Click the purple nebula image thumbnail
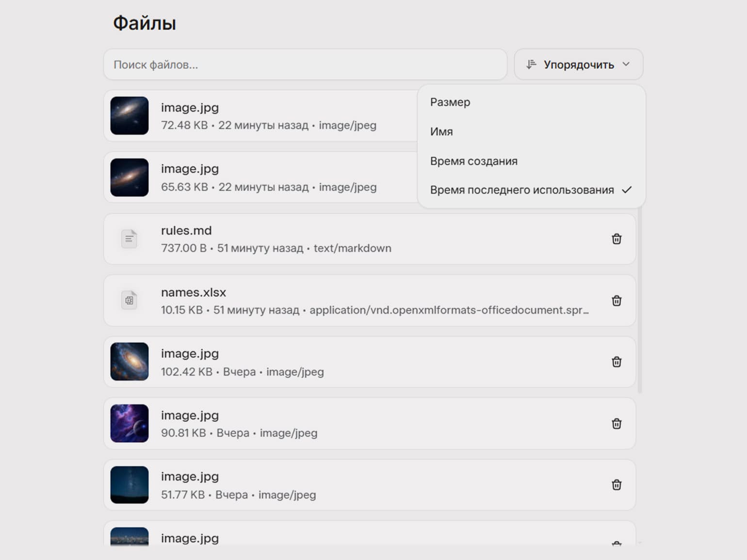Viewport: 747px width, 560px height. [x=129, y=423]
